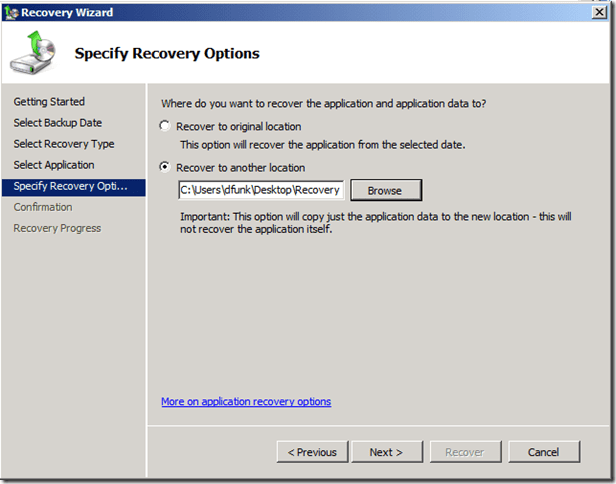
Task: Click the recovery path text field
Action: point(260,190)
